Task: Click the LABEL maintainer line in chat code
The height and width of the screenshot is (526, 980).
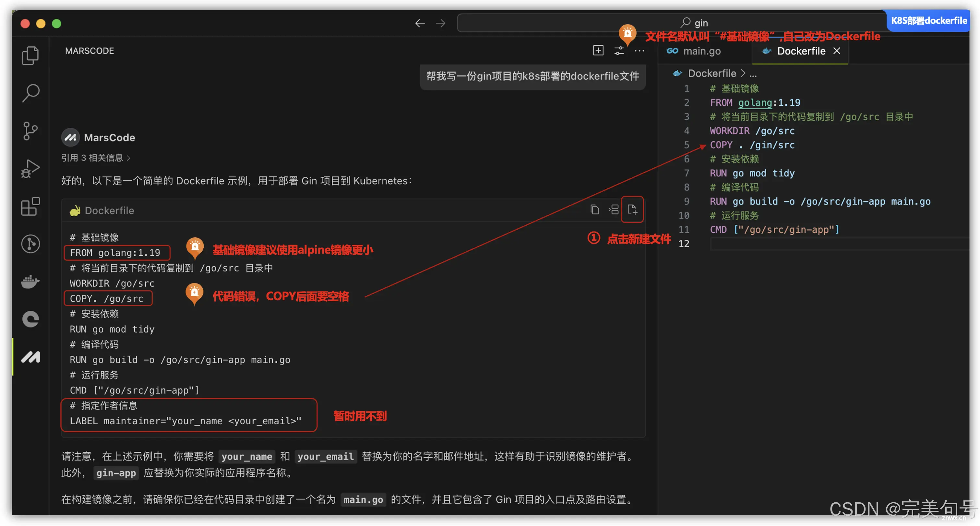Action: (185, 421)
